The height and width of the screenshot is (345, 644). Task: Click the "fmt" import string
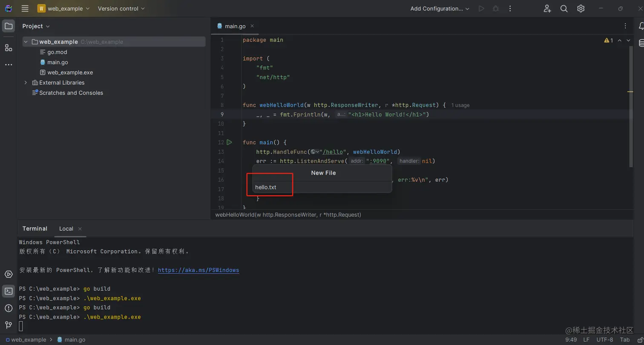pos(264,68)
